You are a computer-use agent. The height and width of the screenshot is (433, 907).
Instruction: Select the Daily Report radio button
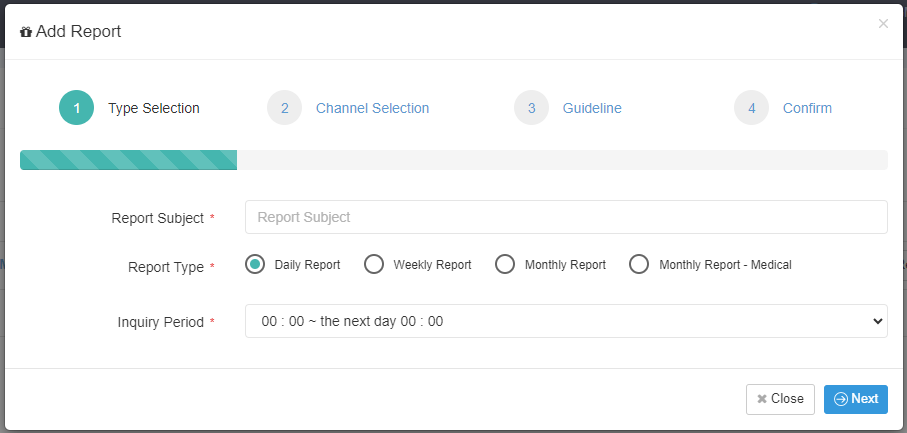[x=255, y=264]
